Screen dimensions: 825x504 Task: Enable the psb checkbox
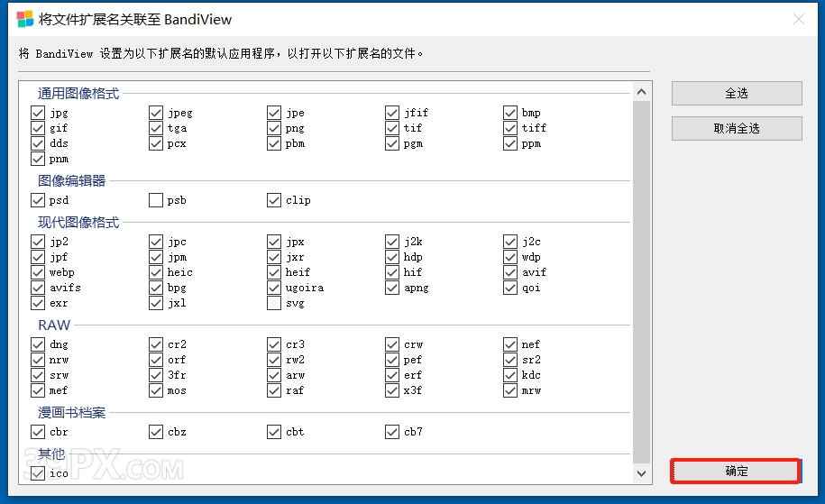156,200
